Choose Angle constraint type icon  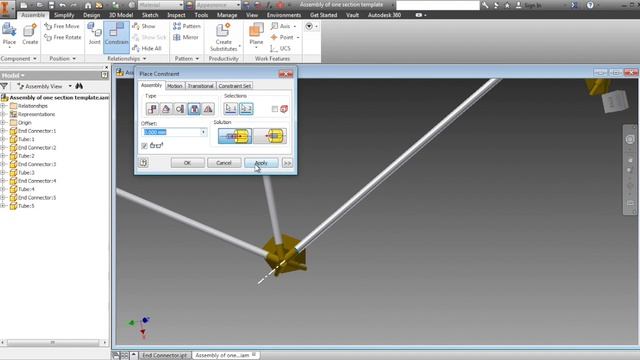[166, 109]
